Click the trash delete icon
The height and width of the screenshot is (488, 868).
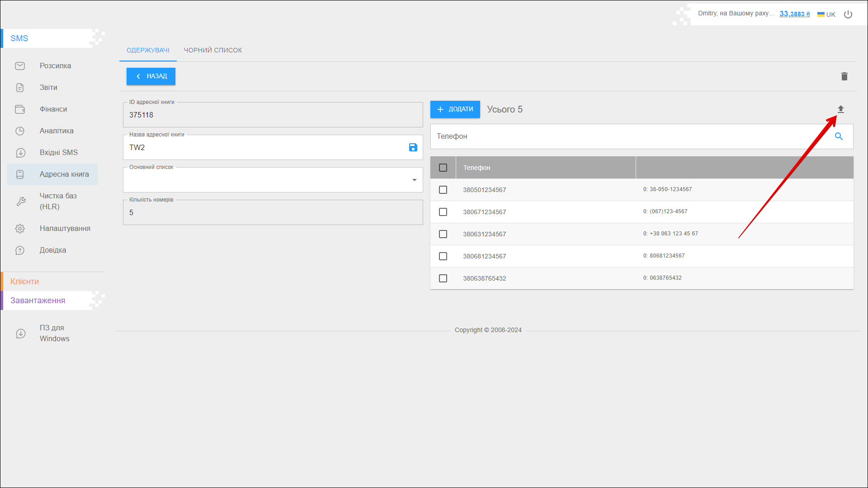coord(844,76)
